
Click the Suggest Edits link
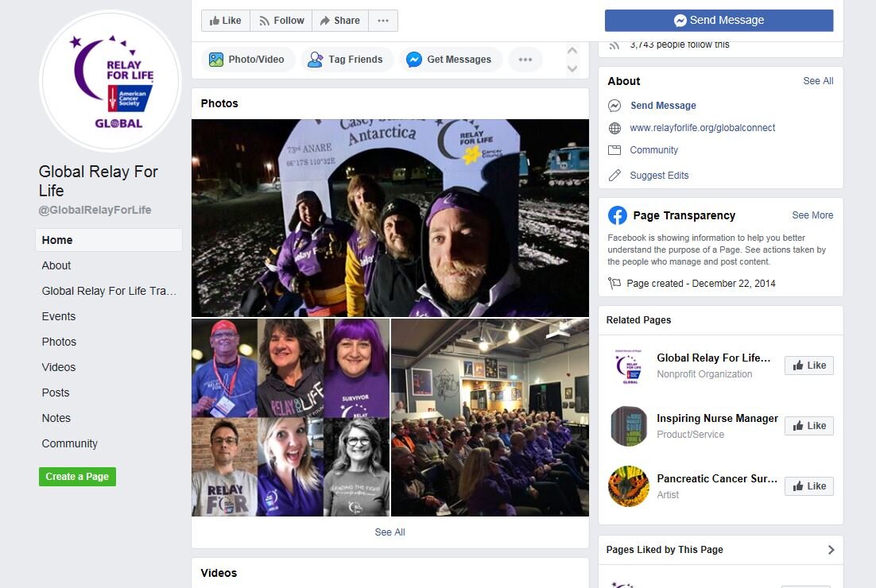point(659,176)
